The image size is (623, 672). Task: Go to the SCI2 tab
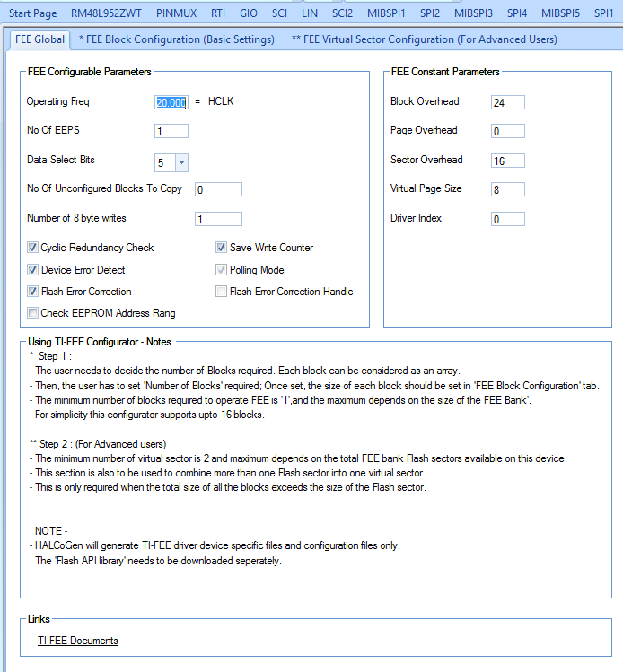(342, 13)
